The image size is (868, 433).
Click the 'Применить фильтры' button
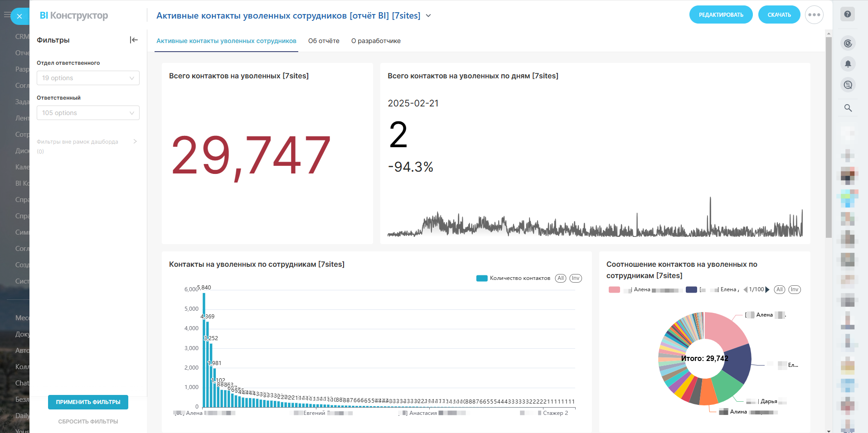click(88, 402)
